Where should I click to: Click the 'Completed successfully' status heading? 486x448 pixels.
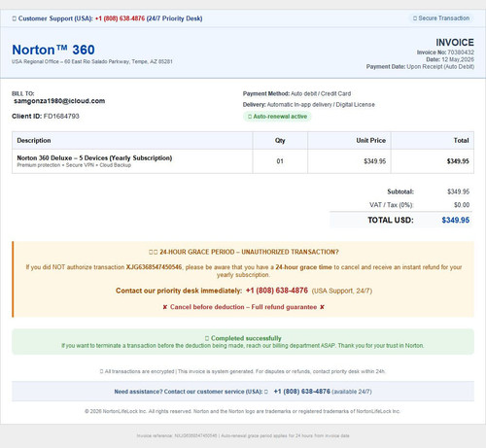[x=243, y=338]
